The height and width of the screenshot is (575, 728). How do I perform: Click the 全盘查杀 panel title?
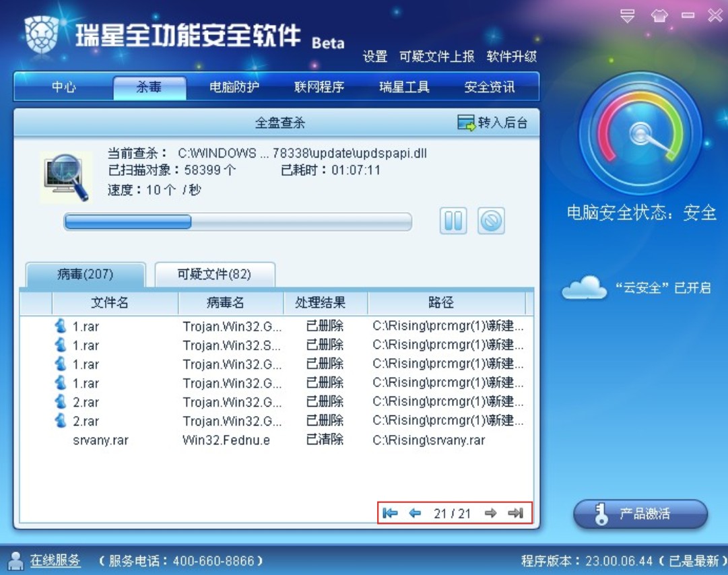(x=280, y=123)
